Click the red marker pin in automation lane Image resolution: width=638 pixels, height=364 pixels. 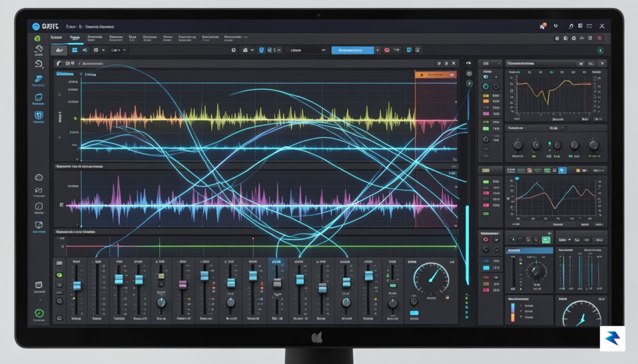(x=253, y=240)
